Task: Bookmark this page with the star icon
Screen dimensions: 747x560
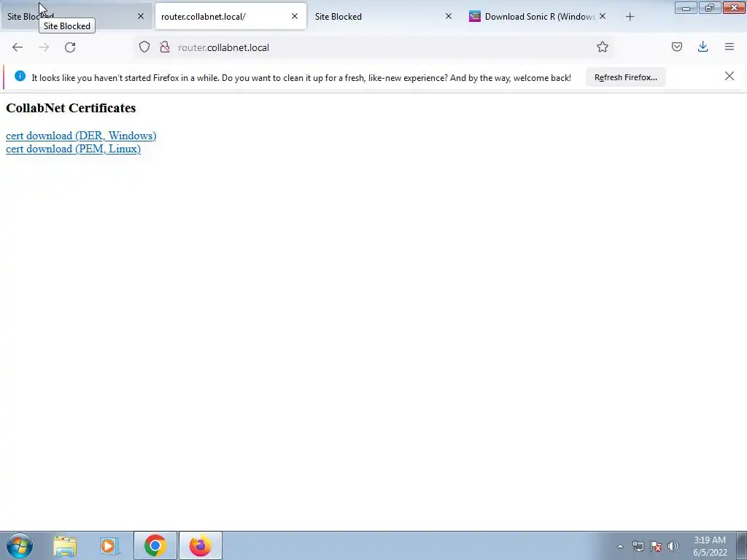Action: [x=602, y=47]
